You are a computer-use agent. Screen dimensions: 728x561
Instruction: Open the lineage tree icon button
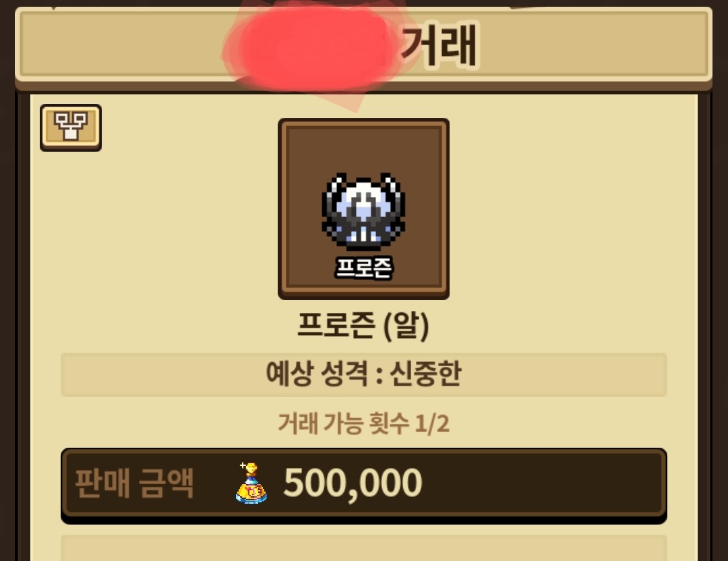71,127
